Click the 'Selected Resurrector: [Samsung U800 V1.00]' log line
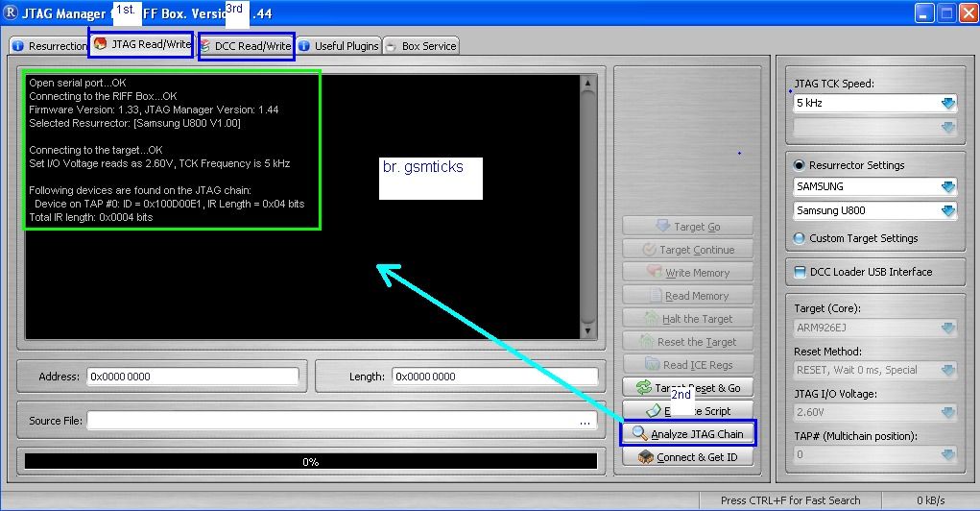Image resolution: width=980 pixels, height=511 pixels. point(134,123)
